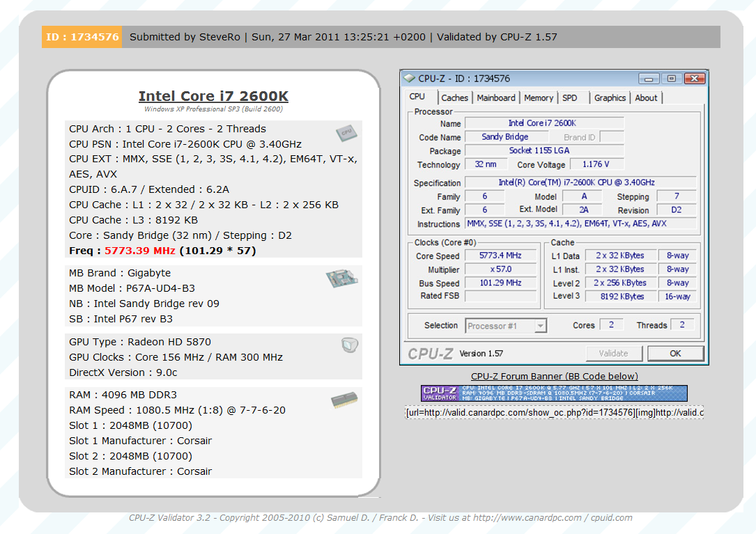756x534 pixels.
Task: Click the RAM stick icon beside RAM
Action: 344,400
